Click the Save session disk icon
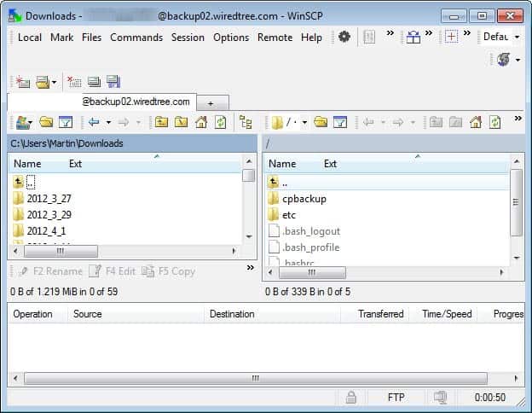The image size is (532, 413). [113, 82]
